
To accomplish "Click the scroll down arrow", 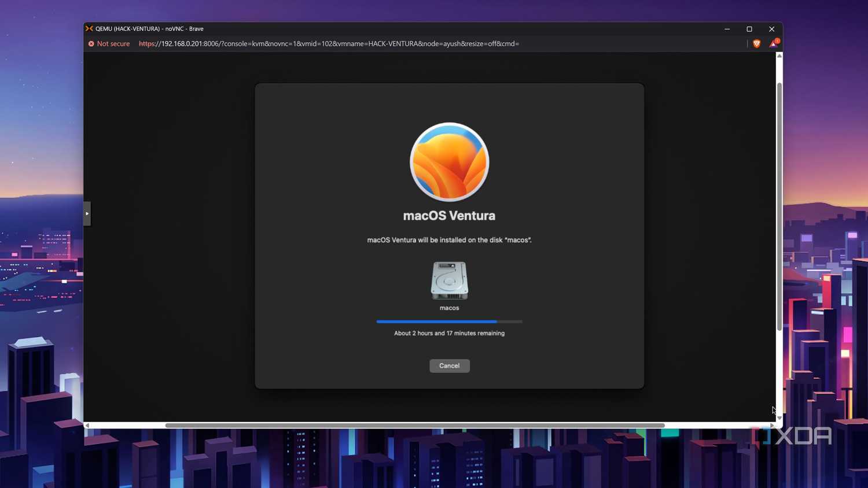I will click(779, 417).
